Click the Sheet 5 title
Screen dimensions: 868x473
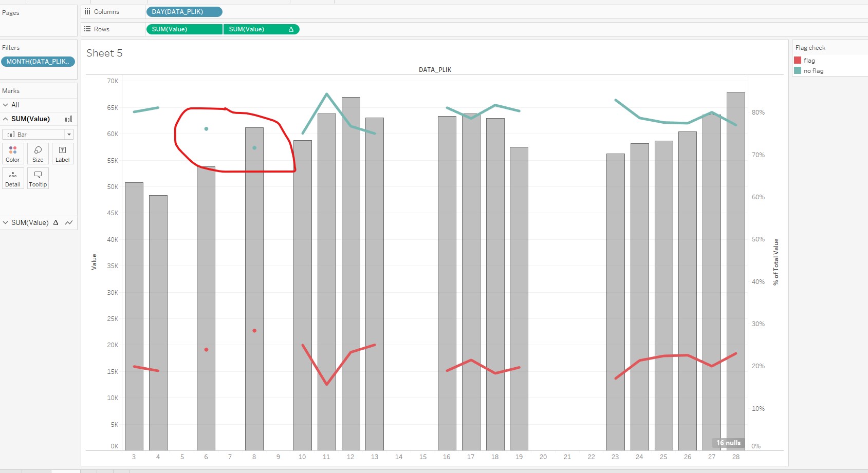(104, 53)
